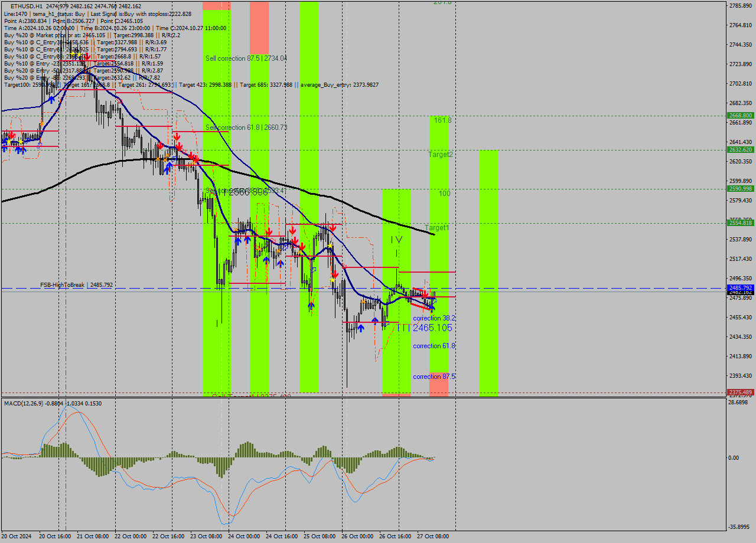The width and height of the screenshot is (756, 543).
Task: Click the '24 Oct 00:00' time label
Action: coord(244,536)
